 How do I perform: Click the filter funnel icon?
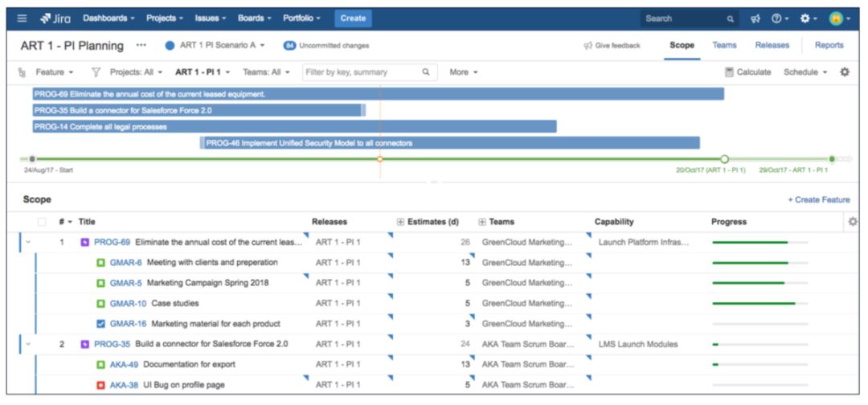tap(96, 72)
